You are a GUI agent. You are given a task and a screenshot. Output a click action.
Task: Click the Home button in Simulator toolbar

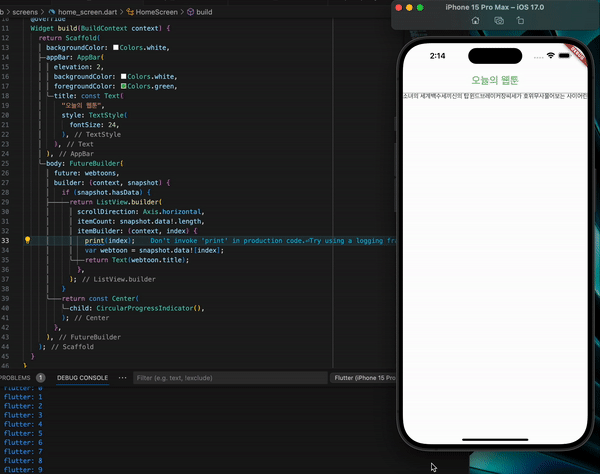475,21
